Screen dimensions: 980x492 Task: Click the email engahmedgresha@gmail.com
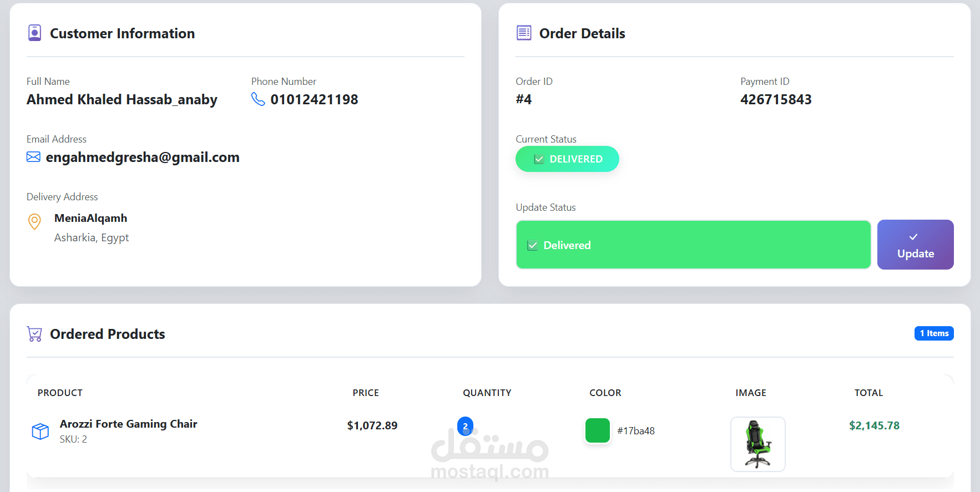pos(143,158)
